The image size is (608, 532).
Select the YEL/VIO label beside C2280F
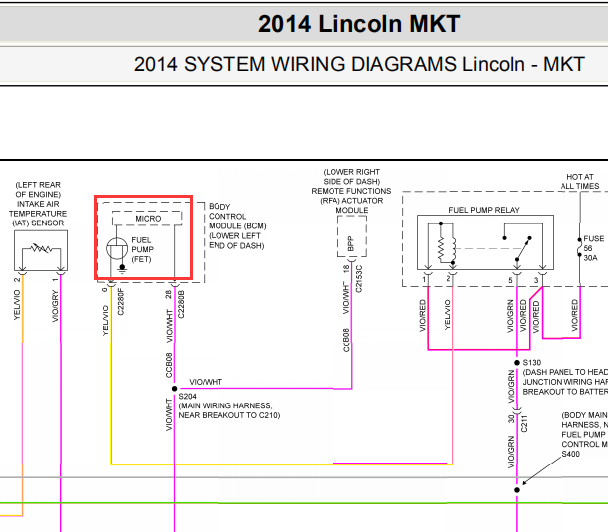(105, 320)
